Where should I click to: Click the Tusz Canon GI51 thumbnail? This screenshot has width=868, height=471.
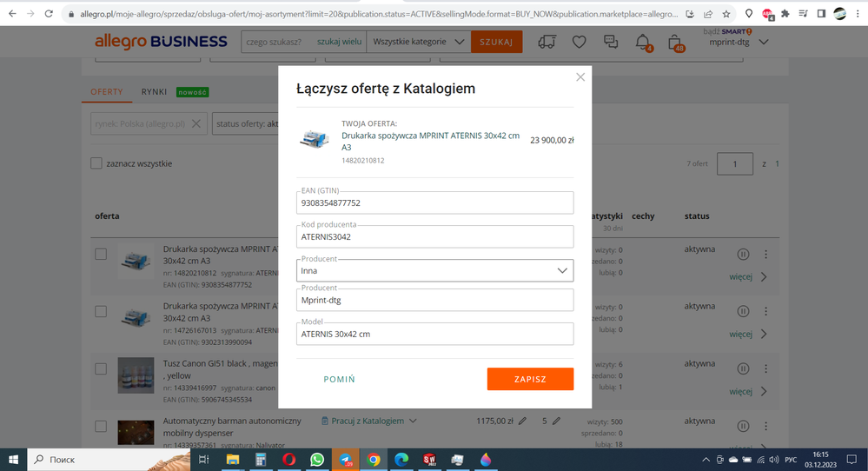point(136,375)
